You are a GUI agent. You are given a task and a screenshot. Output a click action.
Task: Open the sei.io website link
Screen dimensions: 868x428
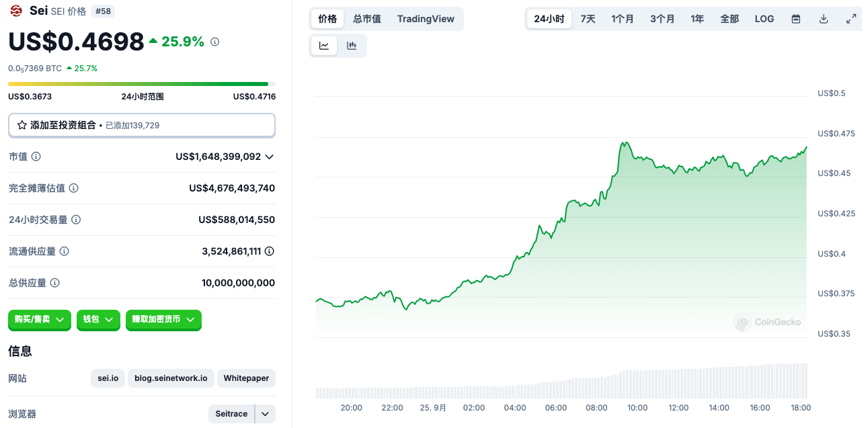108,378
